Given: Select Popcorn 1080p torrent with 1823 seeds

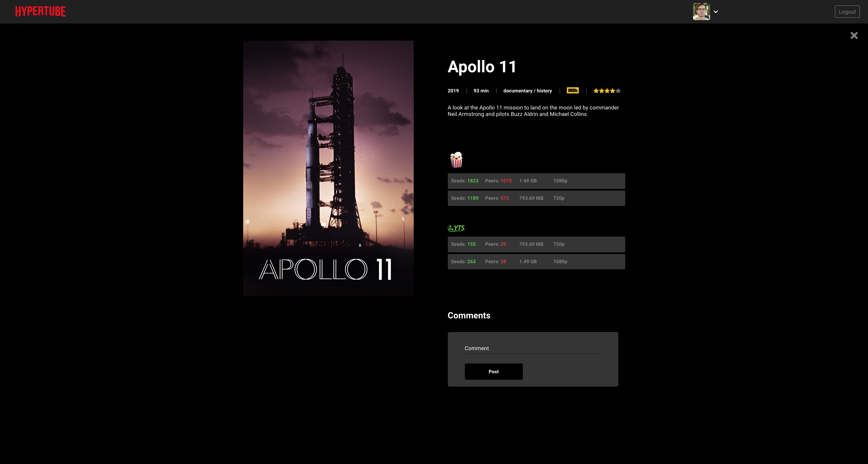Looking at the screenshot, I should [536, 181].
